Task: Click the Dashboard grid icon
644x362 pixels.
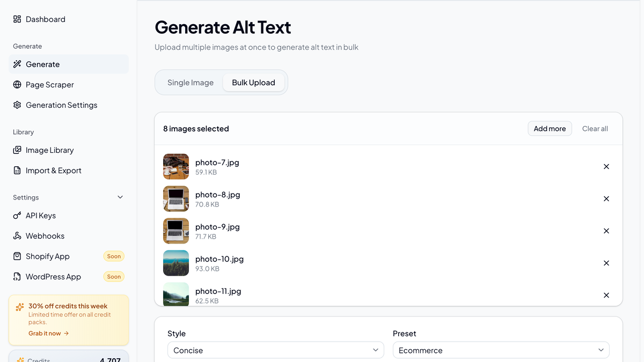Action: [x=17, y=19]
